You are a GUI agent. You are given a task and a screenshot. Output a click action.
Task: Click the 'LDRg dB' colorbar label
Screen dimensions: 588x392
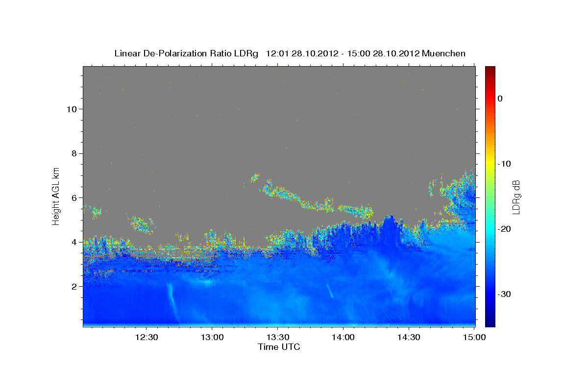click(x=516, y=197)
